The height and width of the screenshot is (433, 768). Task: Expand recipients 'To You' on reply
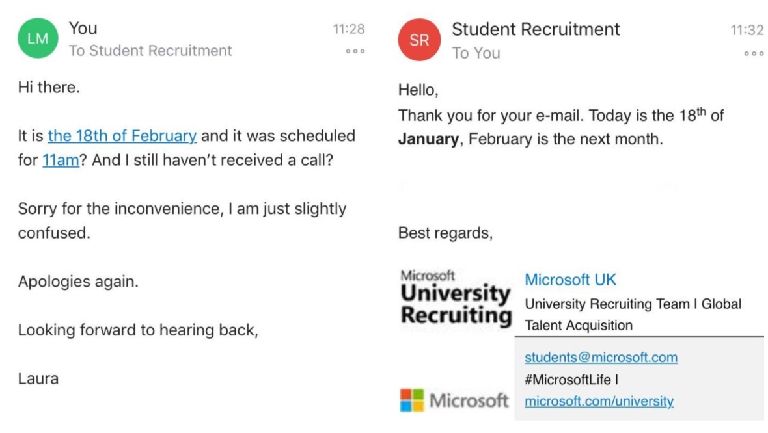coord(476,53)
